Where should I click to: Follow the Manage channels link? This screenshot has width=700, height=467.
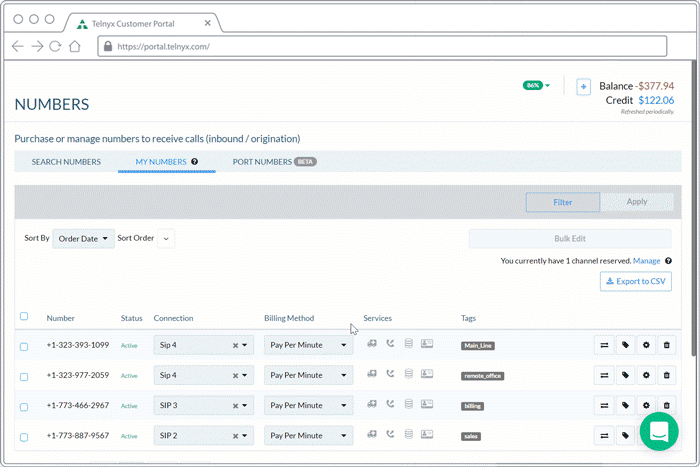point(646,261)
